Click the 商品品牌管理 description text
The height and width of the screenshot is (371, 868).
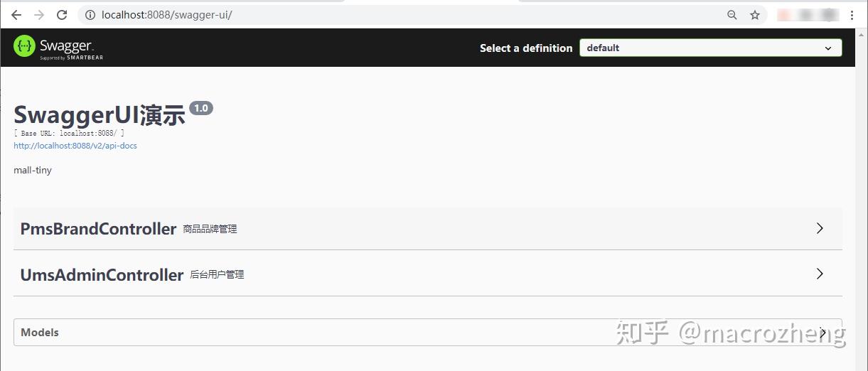click(210, 230)
